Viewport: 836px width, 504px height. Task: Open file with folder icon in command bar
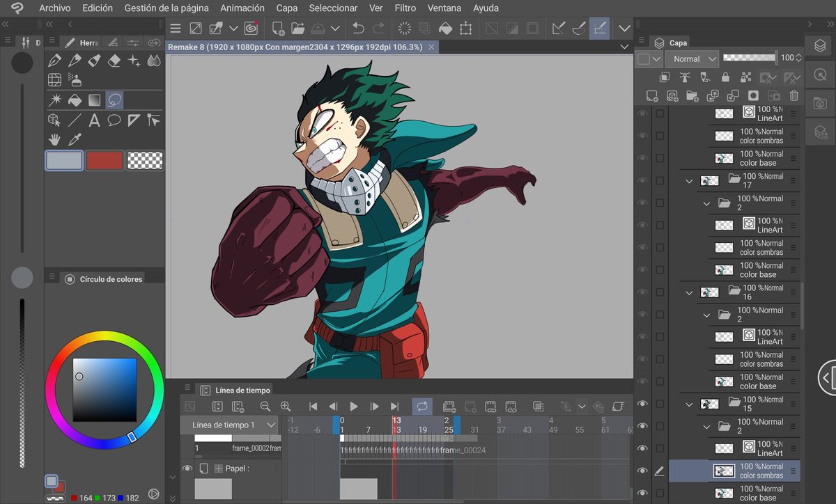pos(298,29)
